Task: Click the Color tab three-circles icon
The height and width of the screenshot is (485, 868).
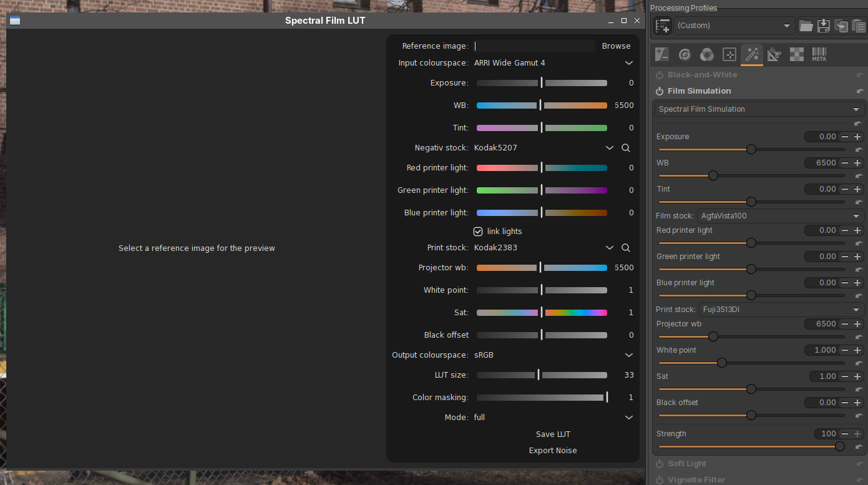Action: pyautogui.click(x=706, y=54)
